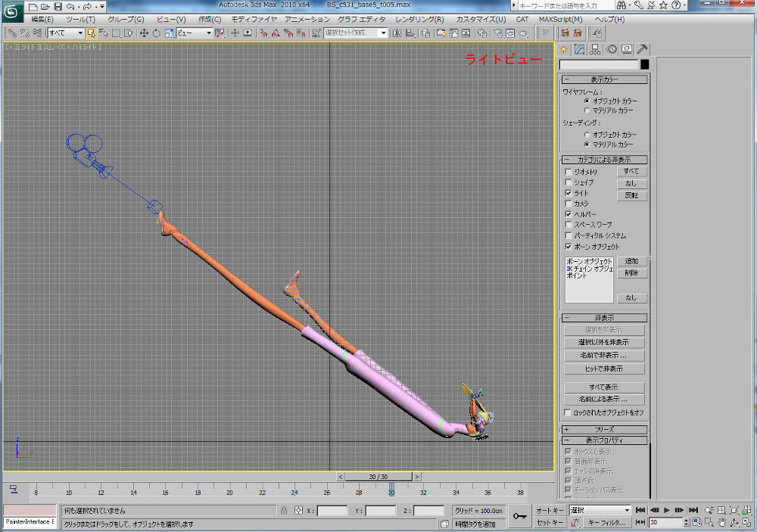Image resolution: width=757 pixels, height=532 pixels.
Task: Open the Motion panel tab
Action: tap(611, 49)
